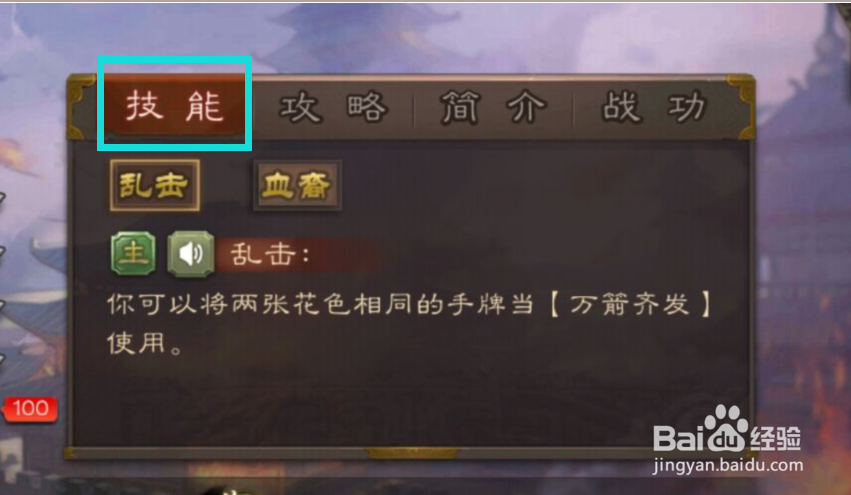This screenshot has width=851, height=495.
Task: Select the 乱击 skill button
Action: [155, 185]
